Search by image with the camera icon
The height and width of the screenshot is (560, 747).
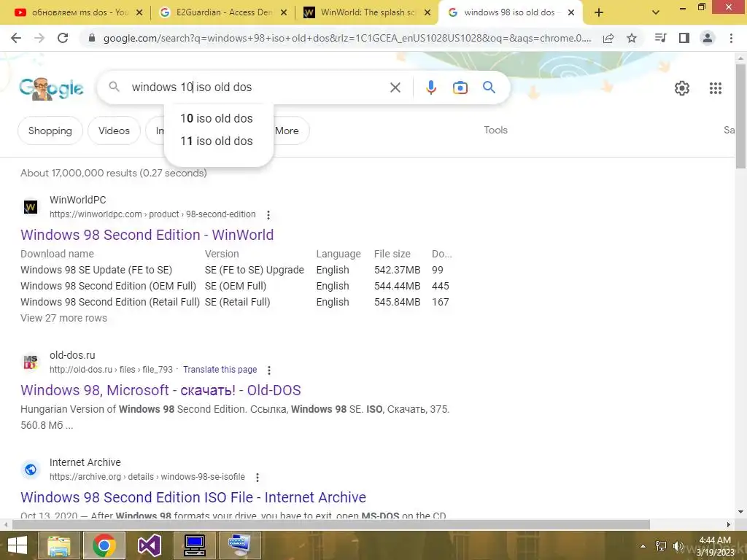coord(460,87)
